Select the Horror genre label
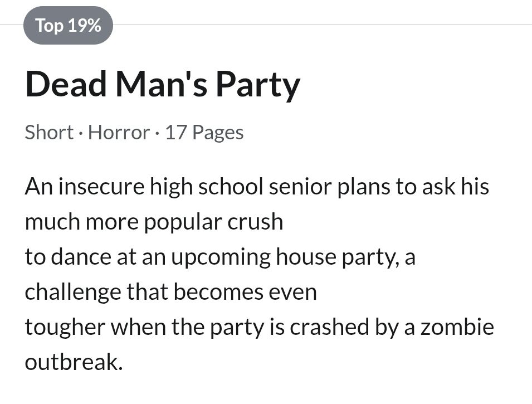 [119, 133]
